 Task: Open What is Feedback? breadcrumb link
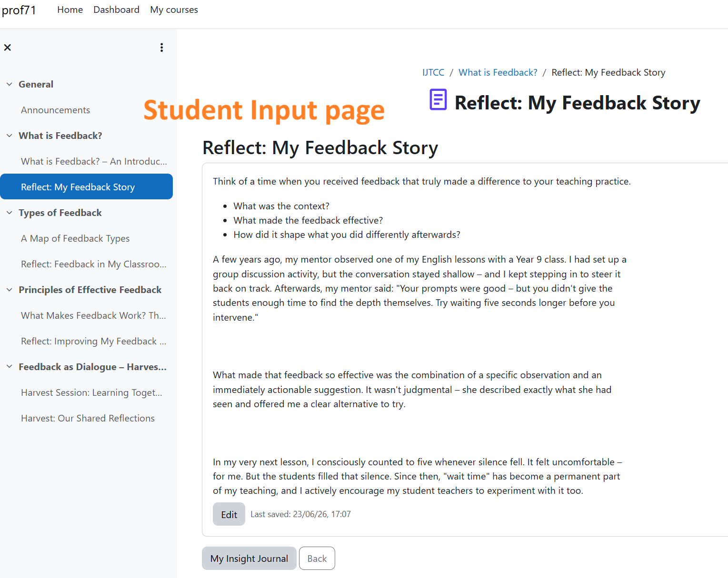(x=498, y=72)
